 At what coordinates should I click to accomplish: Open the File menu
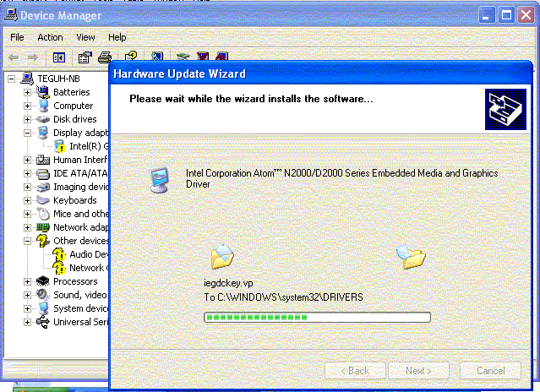pyautogui.click(x=17, y=37)
